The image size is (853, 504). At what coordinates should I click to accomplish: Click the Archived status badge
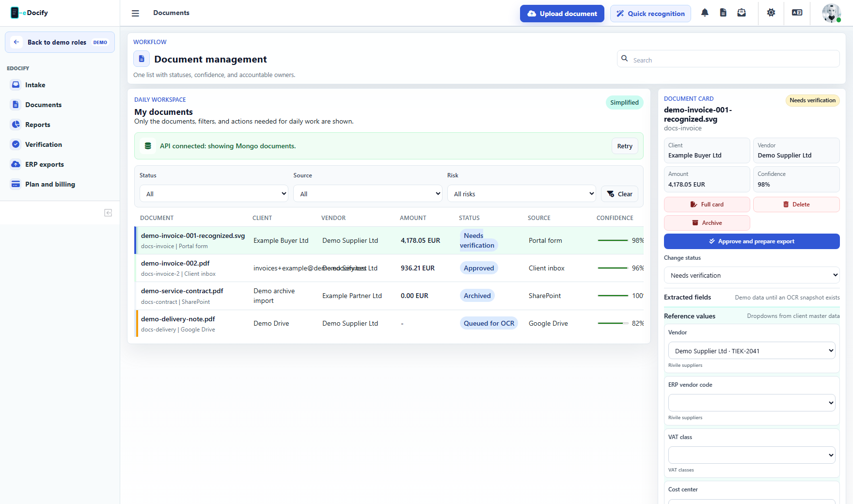[477, 296]
